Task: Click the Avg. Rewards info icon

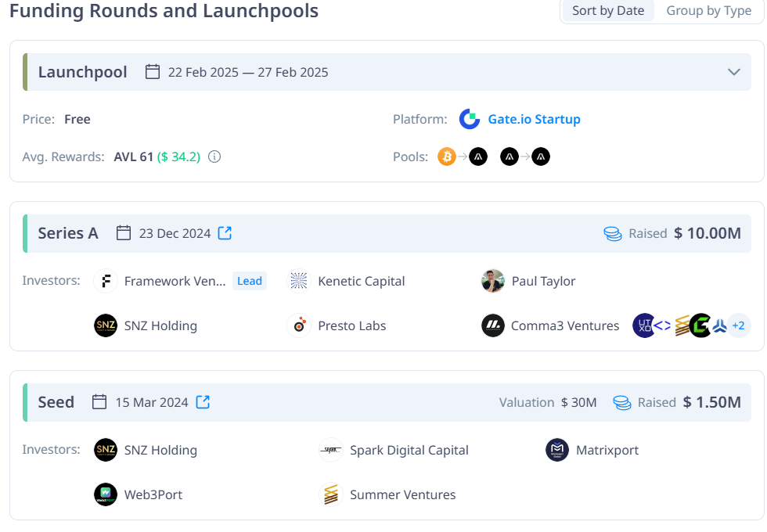Action: pos(214,156)
